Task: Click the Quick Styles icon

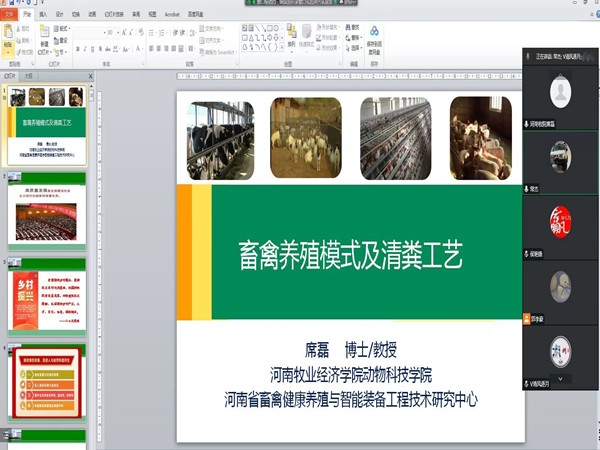Action: [x=306, y=40]
